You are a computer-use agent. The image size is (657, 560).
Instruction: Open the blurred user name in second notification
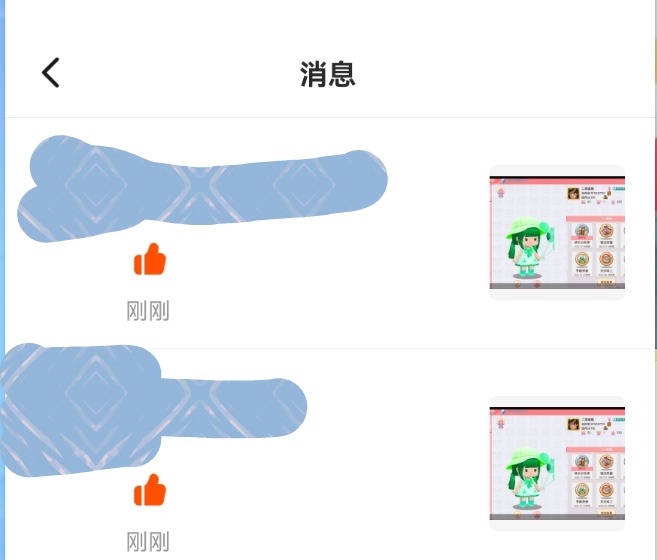tap(153, 410)
